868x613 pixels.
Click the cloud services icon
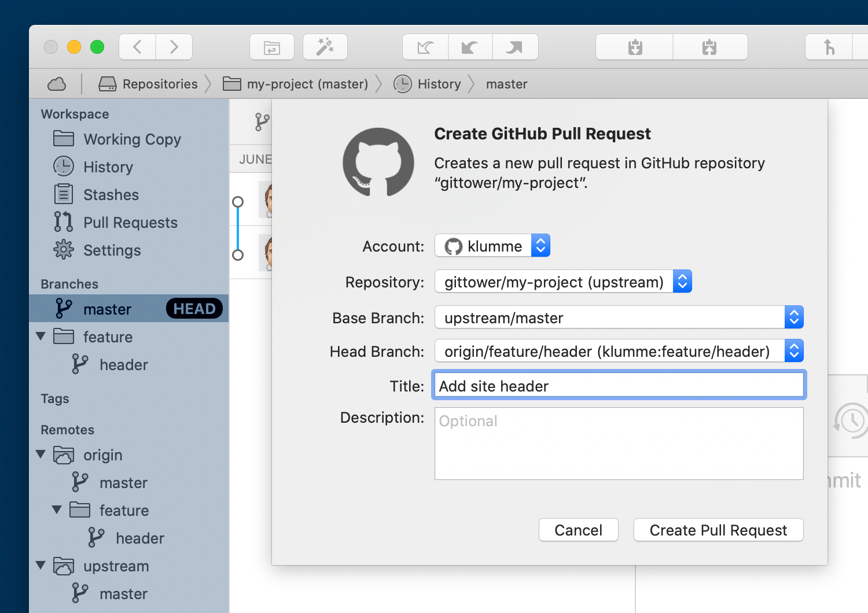tap(56, 83)
